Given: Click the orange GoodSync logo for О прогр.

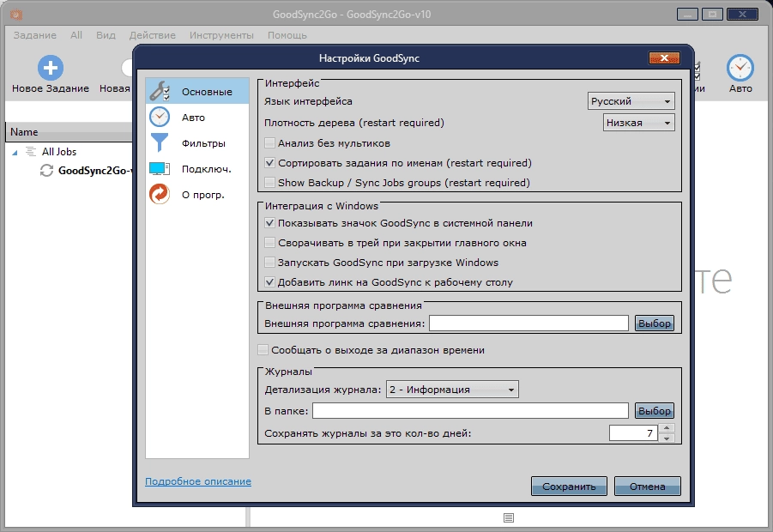Looking at the screenshot, I should (x=160, y=194).
